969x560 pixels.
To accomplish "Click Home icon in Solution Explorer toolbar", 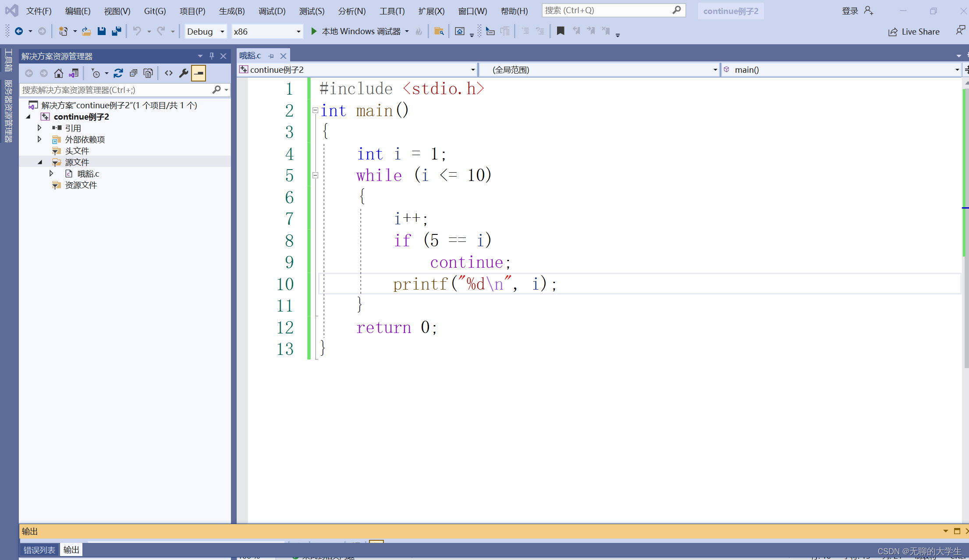I will coord(58,73).
